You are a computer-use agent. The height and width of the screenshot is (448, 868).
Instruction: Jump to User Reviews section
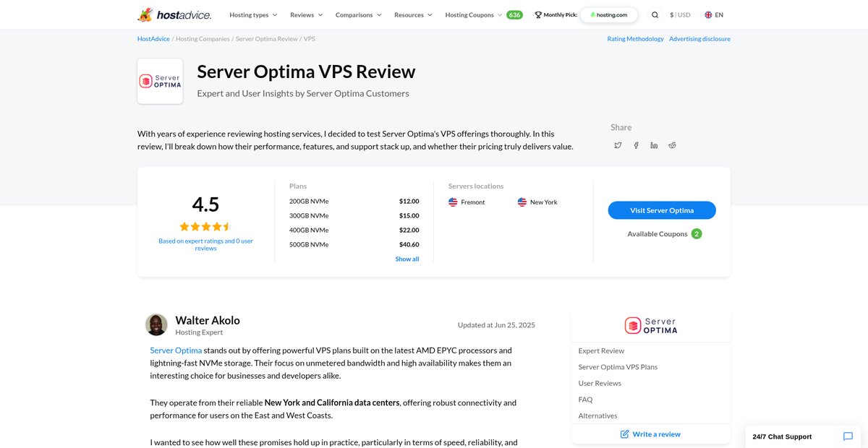pyautogui.click(x=600, y=384)
